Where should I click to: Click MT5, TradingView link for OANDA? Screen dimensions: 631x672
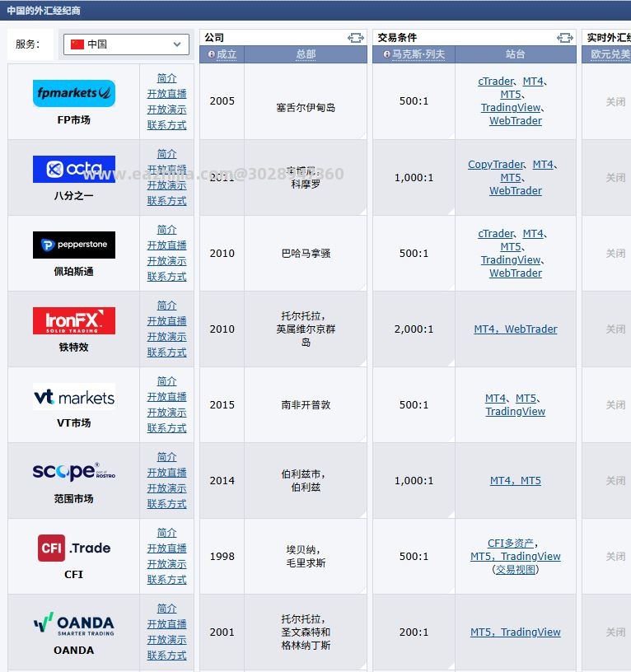pos(515,632)
